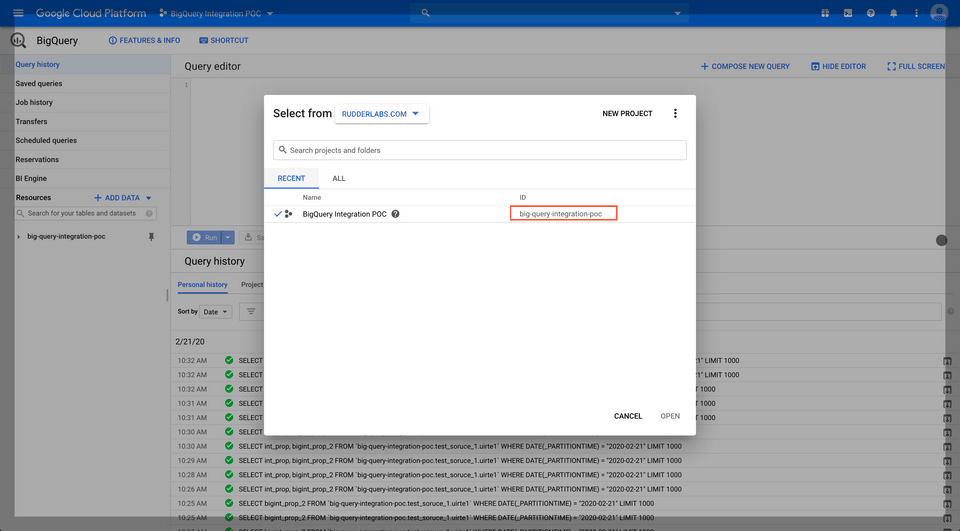Click the gift icon in top bar
Viewport: 960px width, 531px height.
coord(825,13)
